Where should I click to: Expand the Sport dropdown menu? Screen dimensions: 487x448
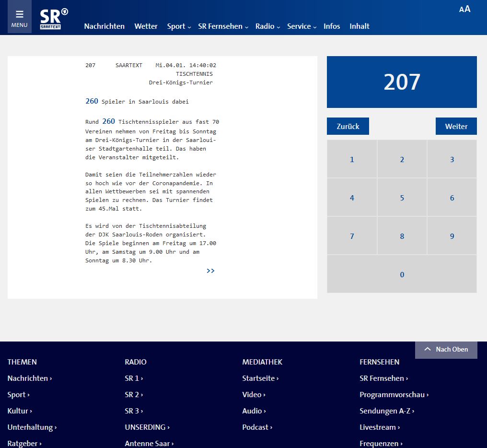[x=179, y=26]
